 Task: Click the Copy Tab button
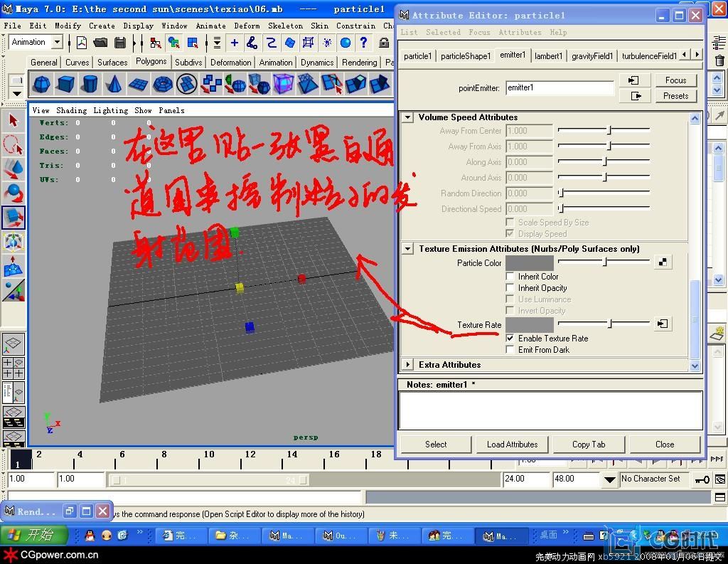pyautogui.click(x=589, y=444)
